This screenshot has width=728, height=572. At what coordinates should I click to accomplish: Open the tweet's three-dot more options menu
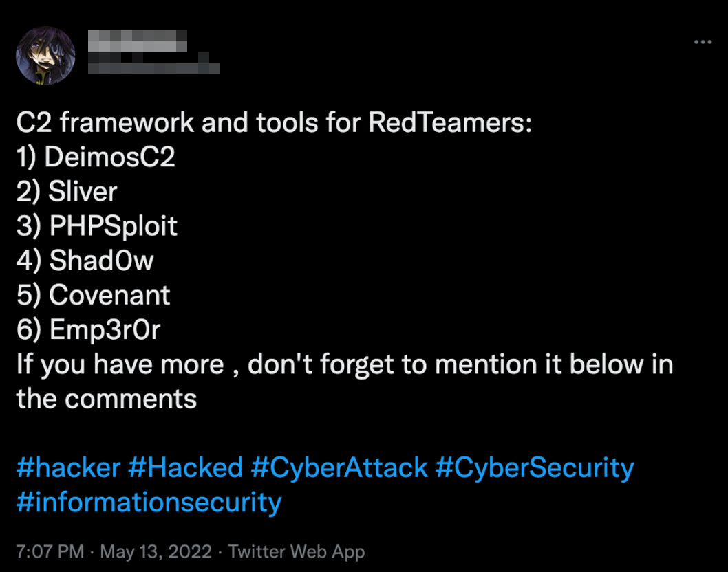coord(703,43)
